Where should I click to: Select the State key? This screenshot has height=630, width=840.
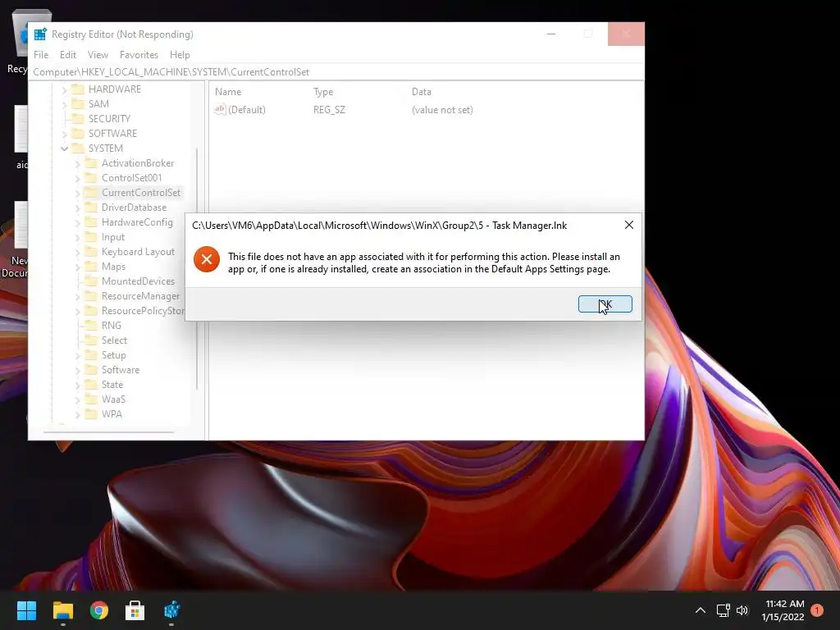point(112,385)
